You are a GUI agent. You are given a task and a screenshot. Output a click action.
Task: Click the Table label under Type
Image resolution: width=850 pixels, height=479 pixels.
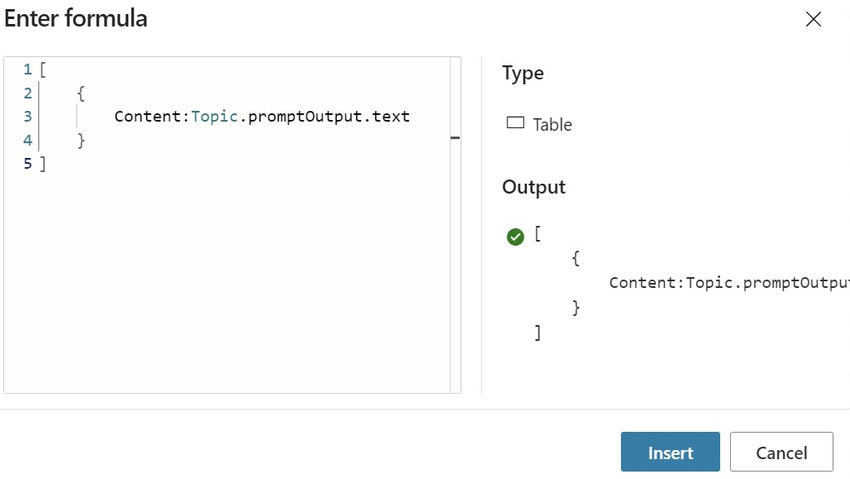(x=552, y=125)
